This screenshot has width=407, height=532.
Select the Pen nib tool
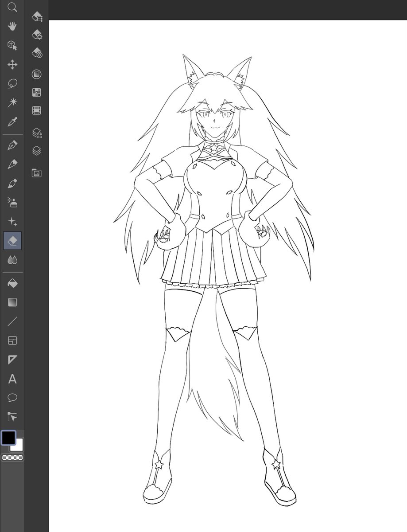12,145
